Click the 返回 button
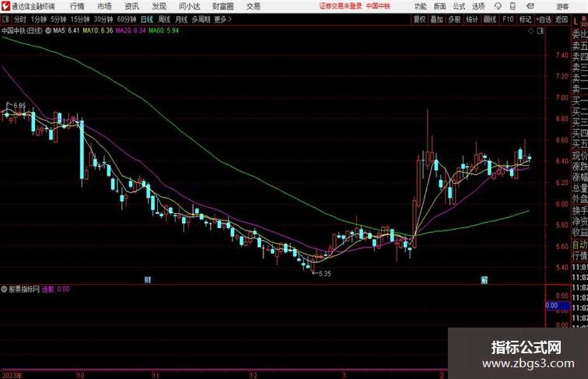This screenshot has height=379, width=588. (561, 19)
